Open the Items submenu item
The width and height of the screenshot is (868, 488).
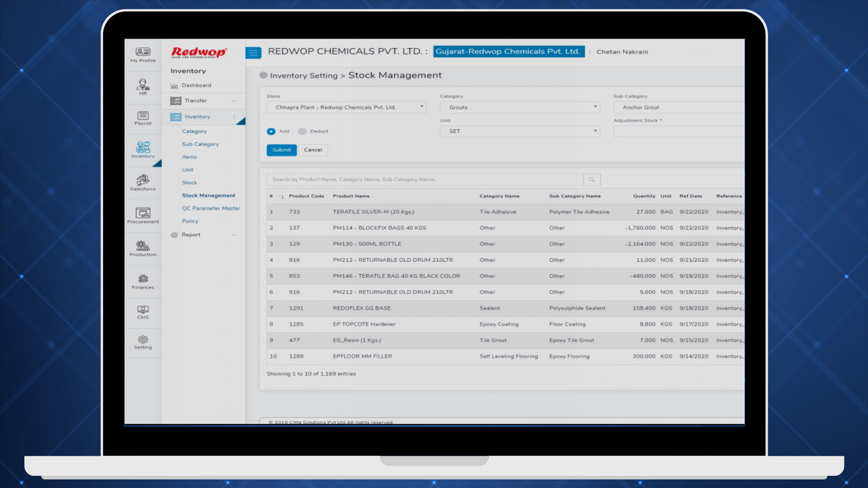tap(189, 157)
